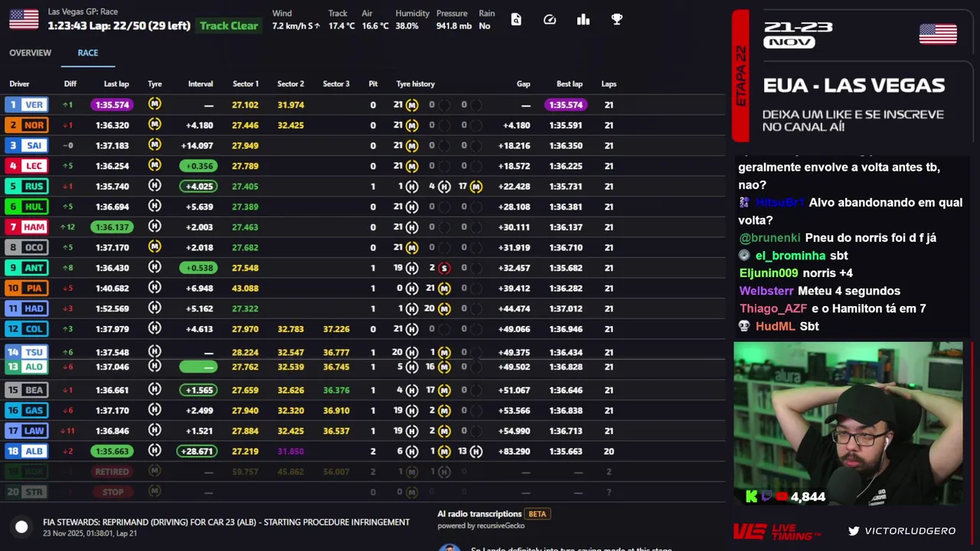Click the BETA badge next to AI radio transcriptions

point(537,514)
